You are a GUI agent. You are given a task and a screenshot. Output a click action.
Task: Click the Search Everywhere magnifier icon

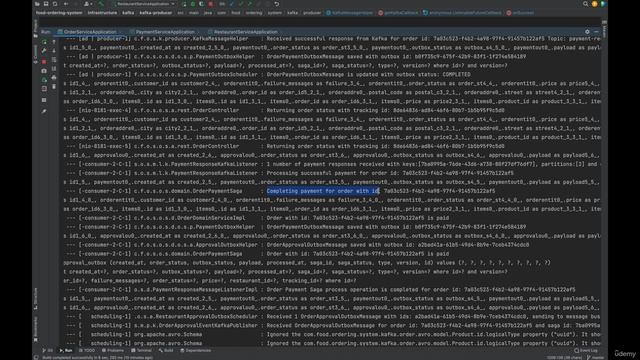tap(585, 4)
